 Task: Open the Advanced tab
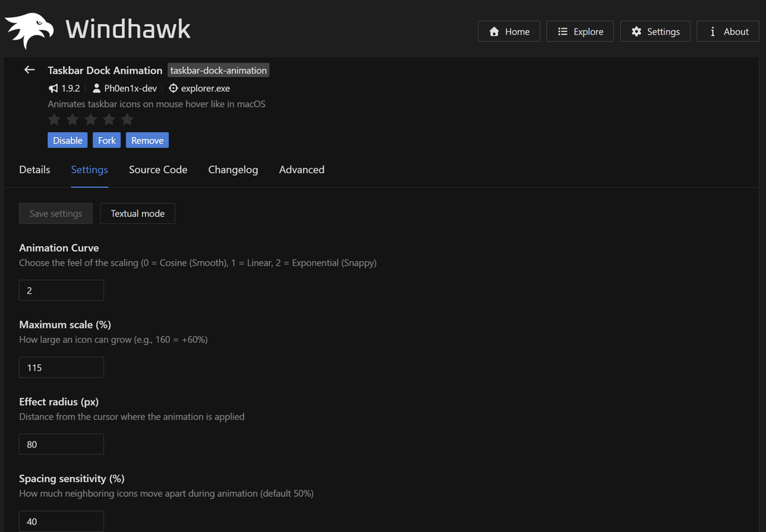[301, 170]
